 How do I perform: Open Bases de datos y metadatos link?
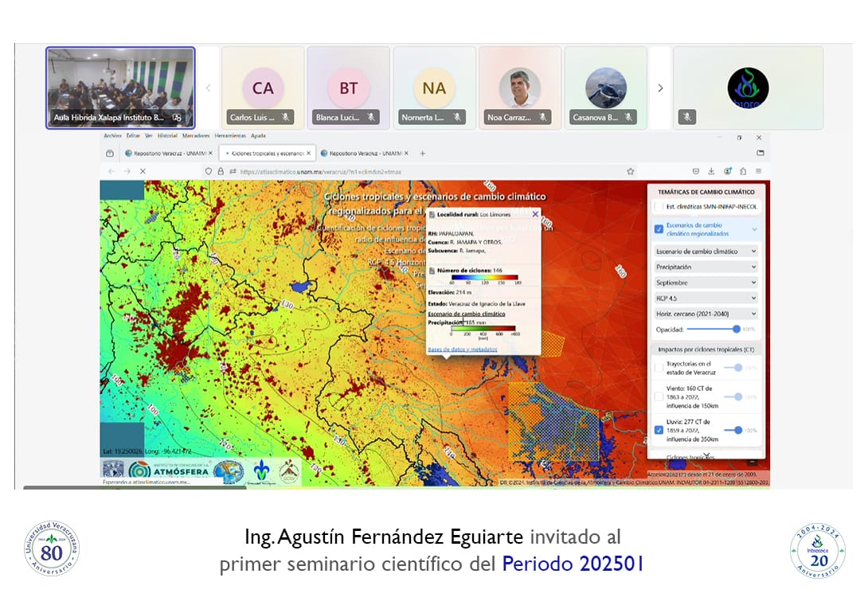click(463, 349)
